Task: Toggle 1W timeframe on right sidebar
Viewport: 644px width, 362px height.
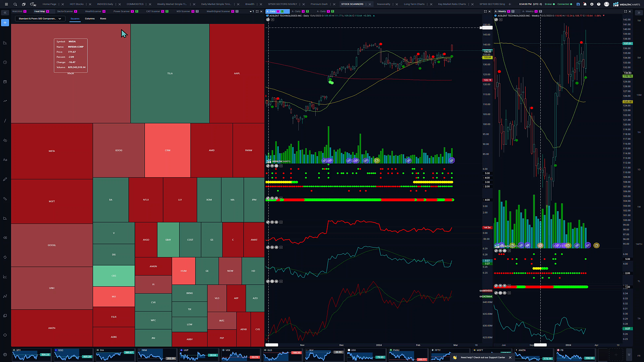Action: pos(639,207)
